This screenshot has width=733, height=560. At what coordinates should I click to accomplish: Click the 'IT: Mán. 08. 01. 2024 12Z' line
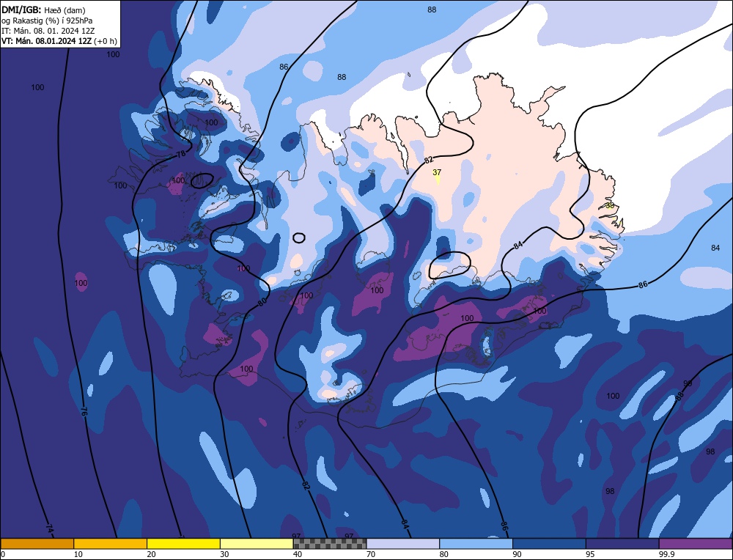coord(48,31)
